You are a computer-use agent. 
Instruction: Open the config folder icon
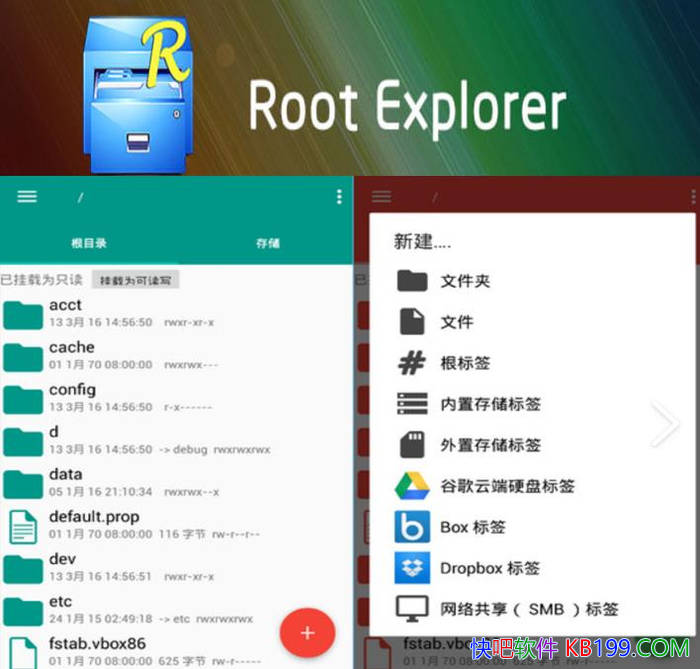coord(23,399)
